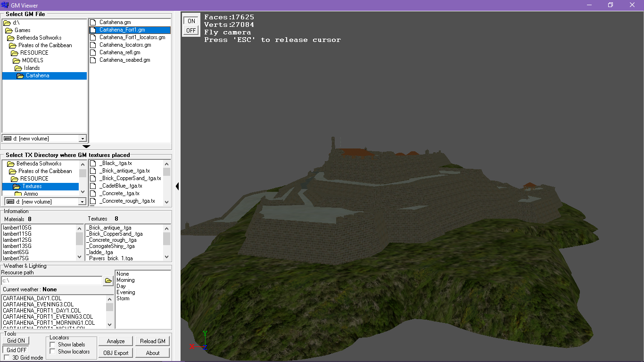
Task: Click the TX file list scroll down arrow
Action: pyautogui.click(x=166, y=201)
